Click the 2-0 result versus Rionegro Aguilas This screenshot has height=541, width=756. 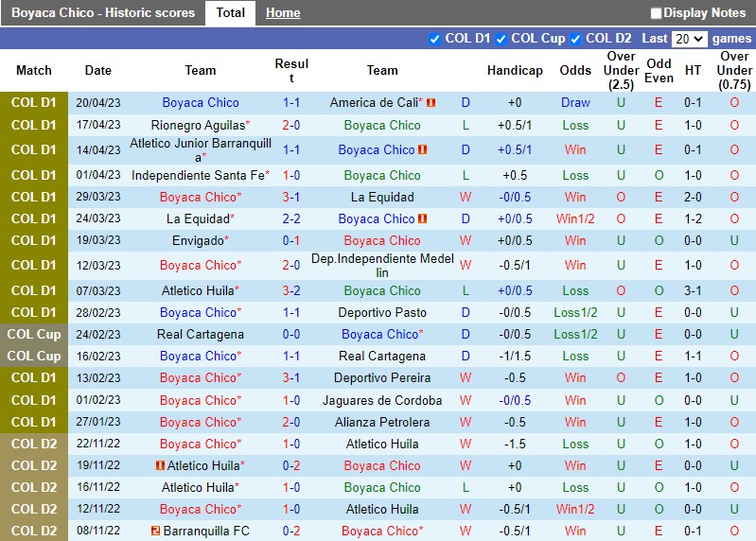click(x=291, y=125)
